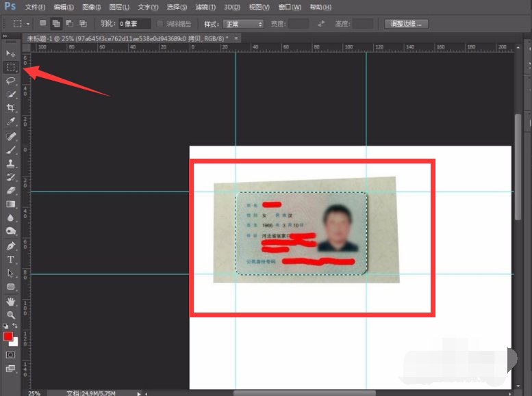The height and width of the screenshot is (396, 532).
Task: Enable Add to selection mode button
Action: pos(56,23)
